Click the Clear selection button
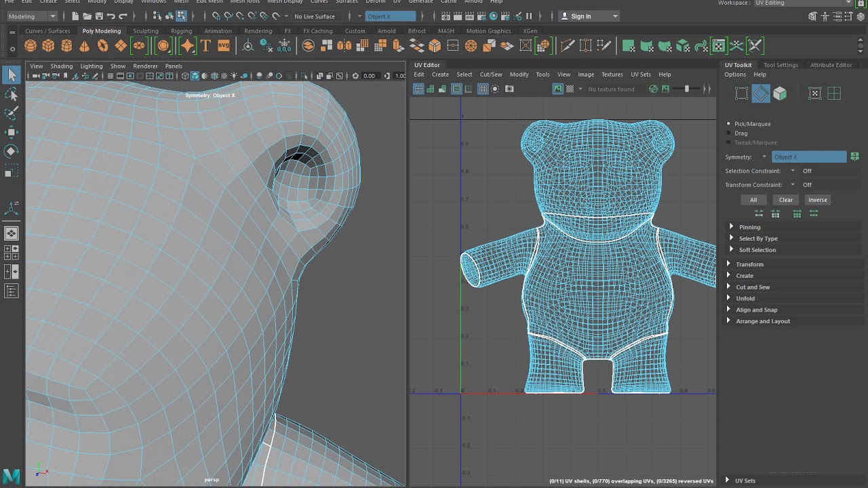Viewport: 868px width, 488px height. (786, 200)
